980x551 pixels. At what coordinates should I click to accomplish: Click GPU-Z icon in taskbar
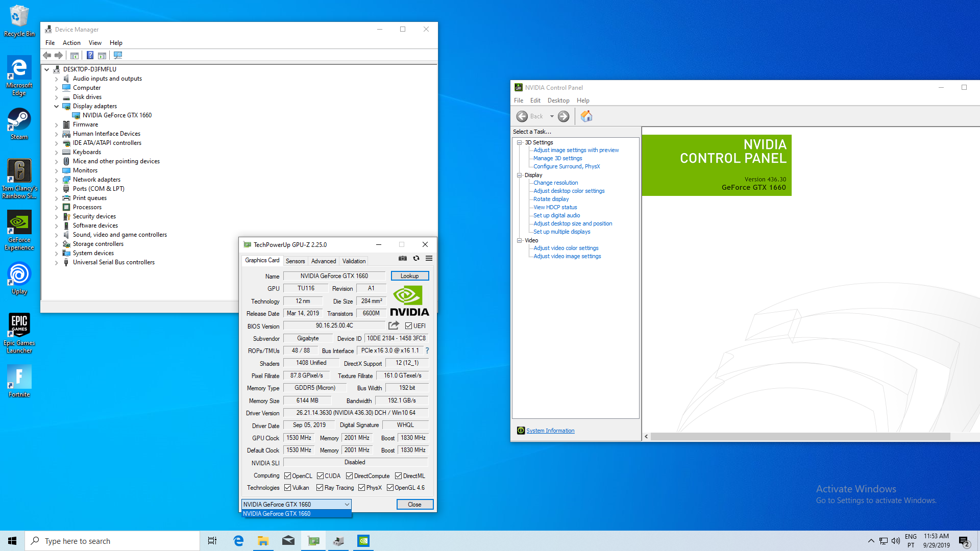click(x=313, y=541)
